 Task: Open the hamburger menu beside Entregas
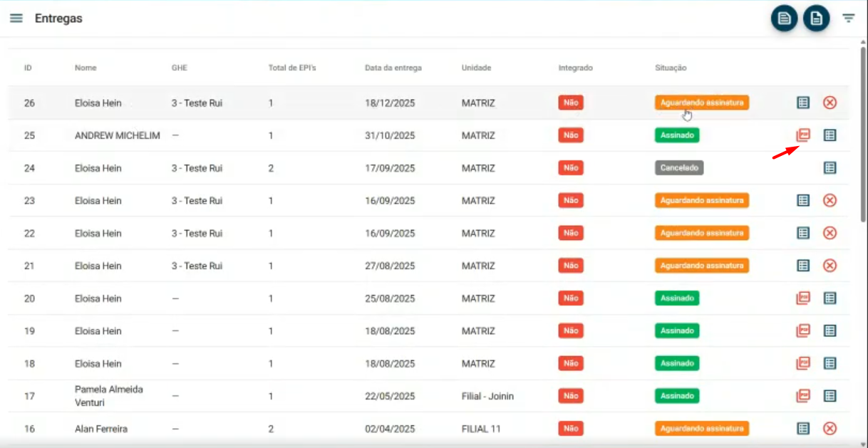pyautogui.click(x=16, y=19)
